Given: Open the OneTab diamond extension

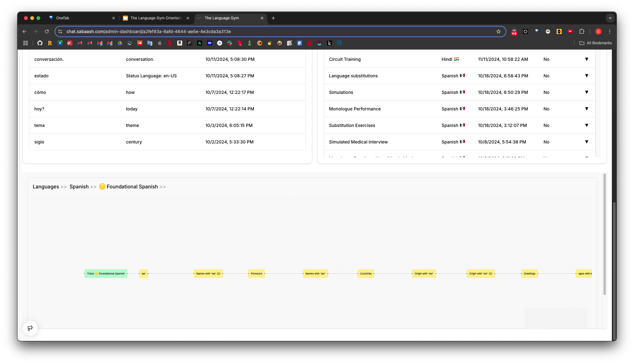Looking at the screenshot, I should click(x=537, y=32).
